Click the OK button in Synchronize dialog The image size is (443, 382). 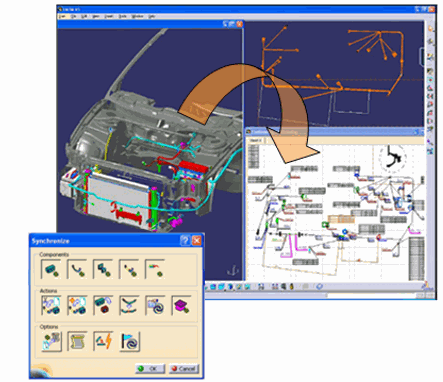coord(150,368)
